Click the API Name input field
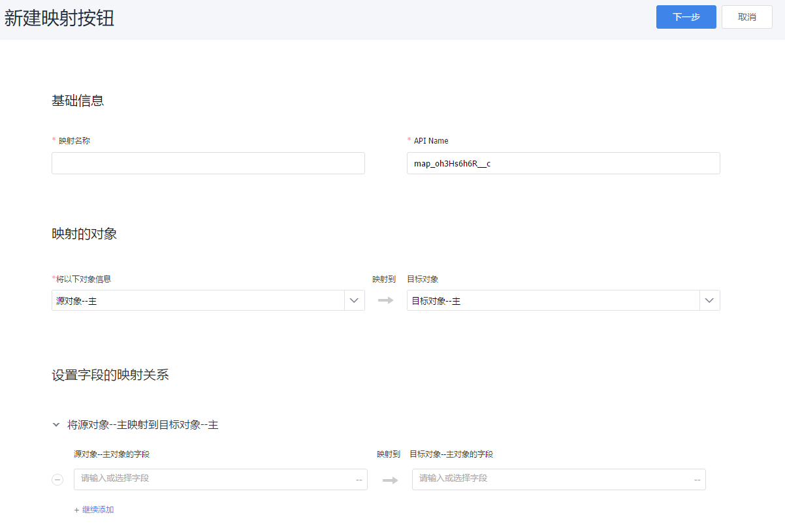 563,163
